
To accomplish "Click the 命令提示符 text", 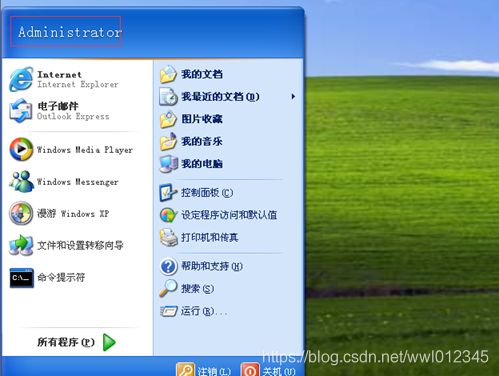I will point(61,277).
